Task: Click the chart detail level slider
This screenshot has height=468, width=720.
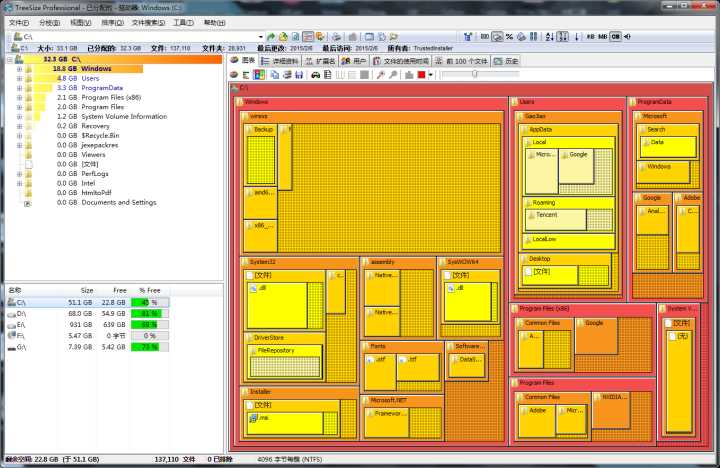Action: pyautogui.click(x=479, y=74)
